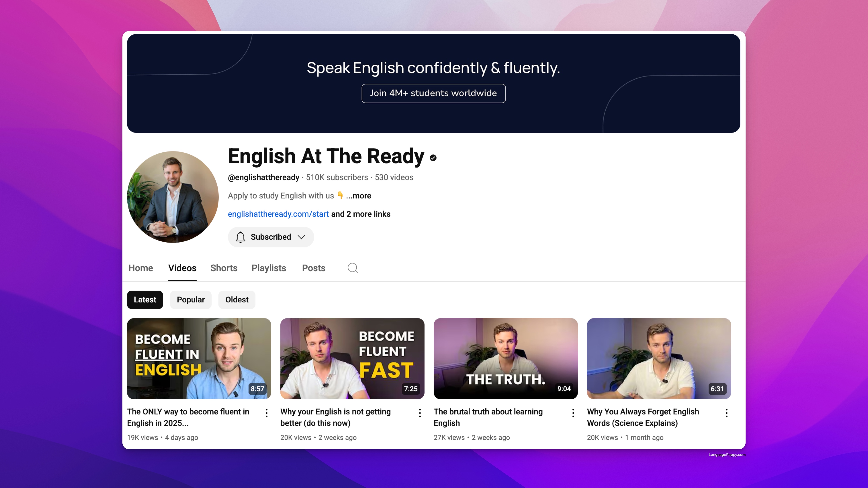Open options menu for 'Why your English is not getting better'
Viewport: 868px width, 488px height.
pos(420,413)
